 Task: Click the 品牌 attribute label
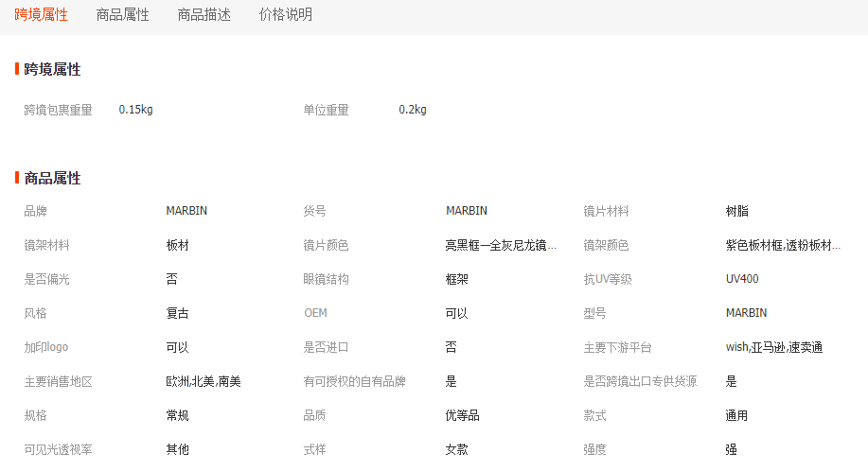pos(36,211)
